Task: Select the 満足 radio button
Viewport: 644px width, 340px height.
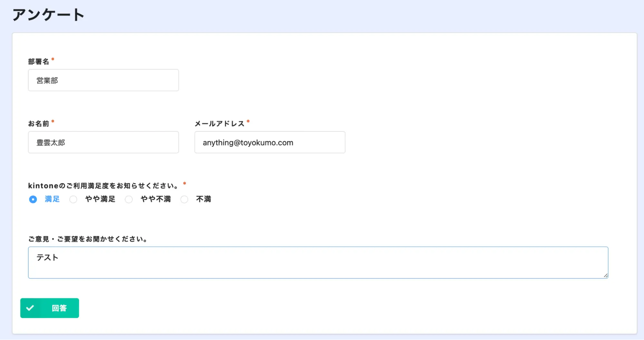Action: pos(33,199)
